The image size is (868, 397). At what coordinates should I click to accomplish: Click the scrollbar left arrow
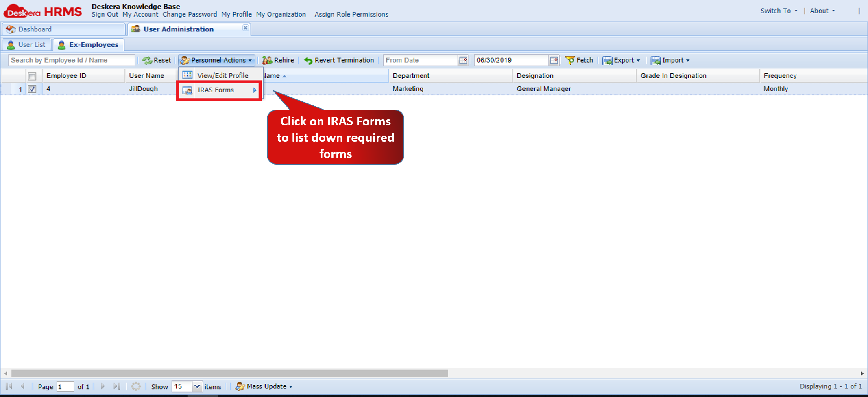pyautogui.click(x=6, y=373)
